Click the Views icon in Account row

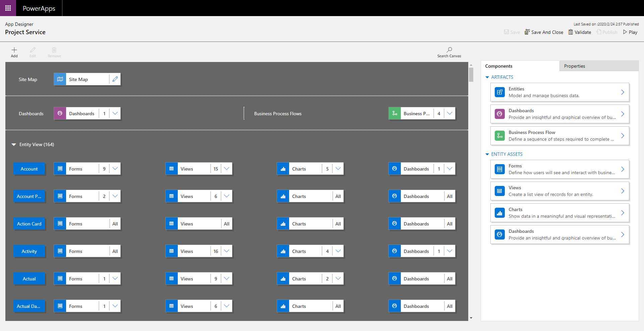click(x=171, y=169)
